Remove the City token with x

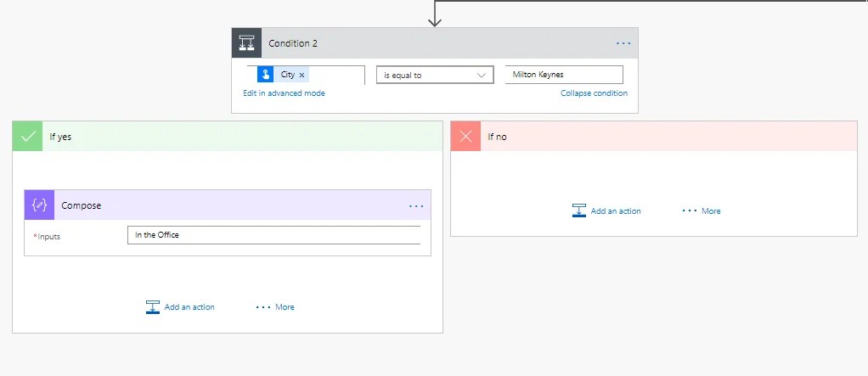(302, 76)
